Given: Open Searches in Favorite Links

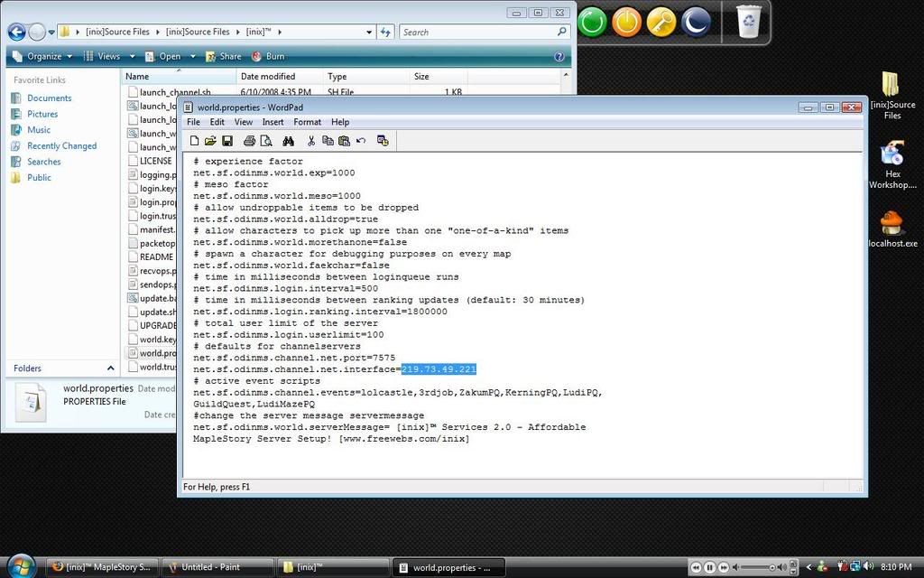Looking at the screenshot, I should pyautogui.click(x=43, y=162).
